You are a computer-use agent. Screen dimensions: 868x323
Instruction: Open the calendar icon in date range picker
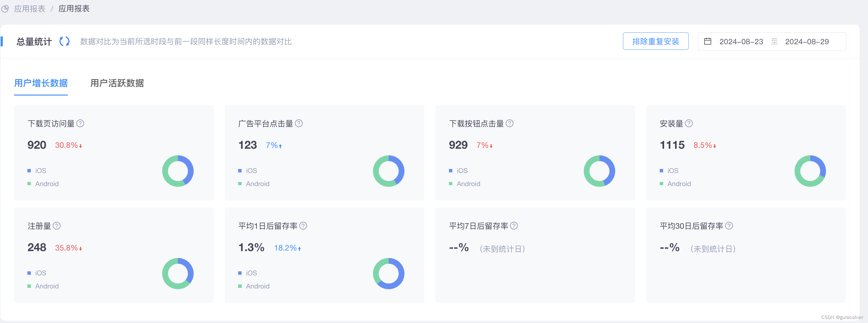(708, 41)
